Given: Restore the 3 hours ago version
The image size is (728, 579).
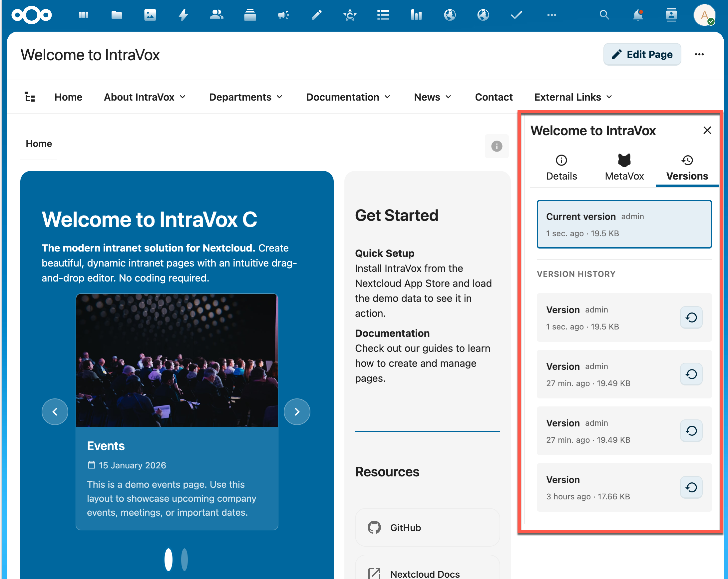Looking at the screenshot, I should pyautogui.click(x=691, y=487).
